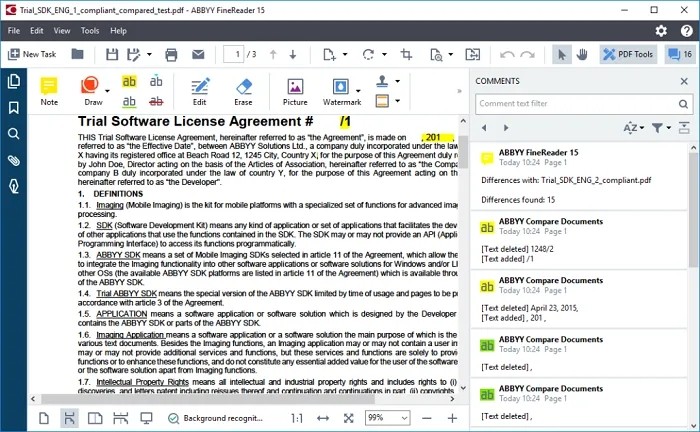Toggle one page view mode

(x=44, y=418)
